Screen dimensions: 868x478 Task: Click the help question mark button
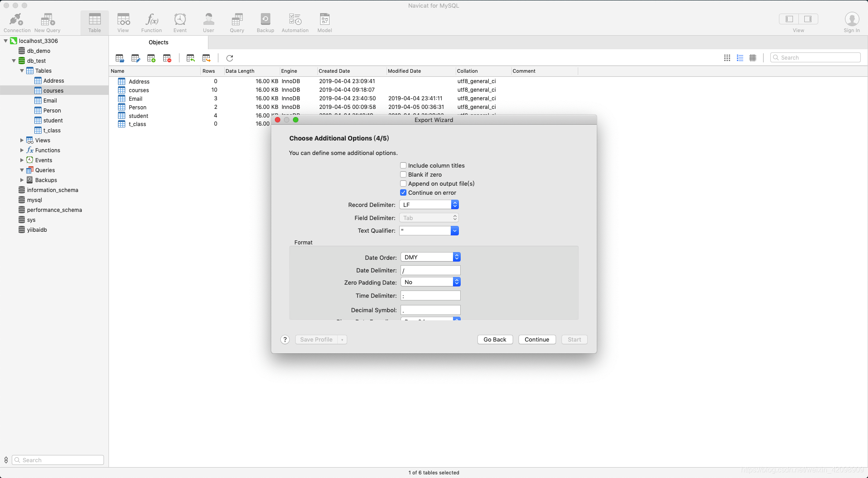pos(285,340)
